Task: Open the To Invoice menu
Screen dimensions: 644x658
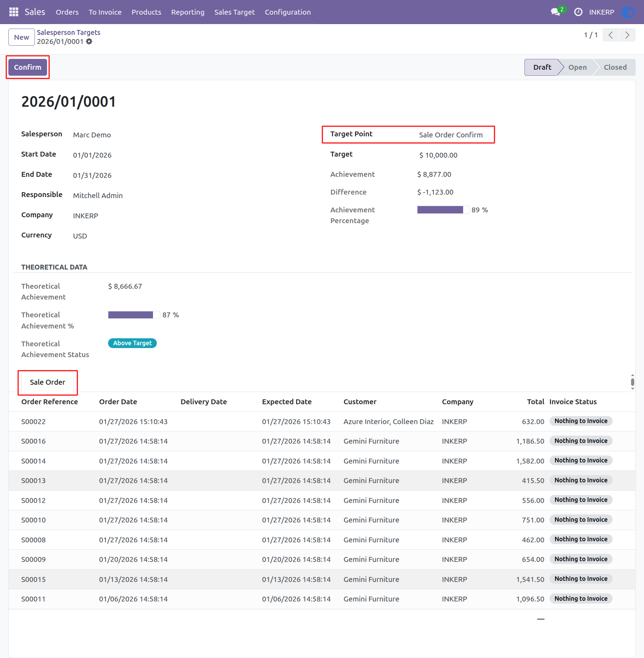Action: point(105,12)
